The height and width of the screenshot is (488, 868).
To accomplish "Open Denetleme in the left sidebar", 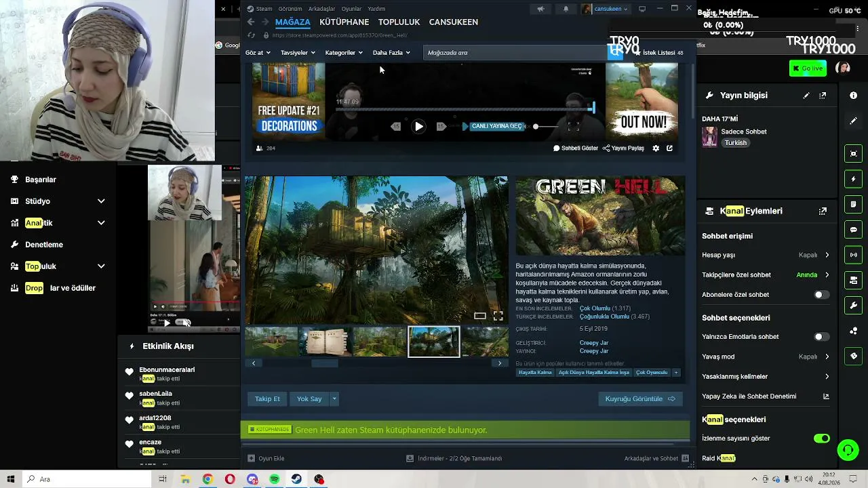I will tap(44, 245).
